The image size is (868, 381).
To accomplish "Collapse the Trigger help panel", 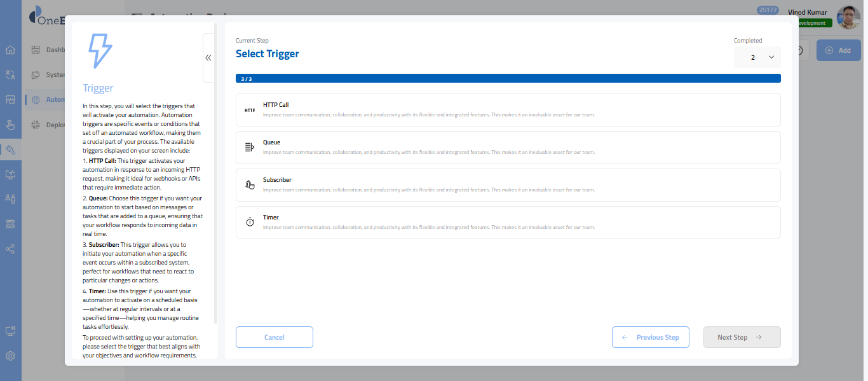I will (x=208, y=58).
